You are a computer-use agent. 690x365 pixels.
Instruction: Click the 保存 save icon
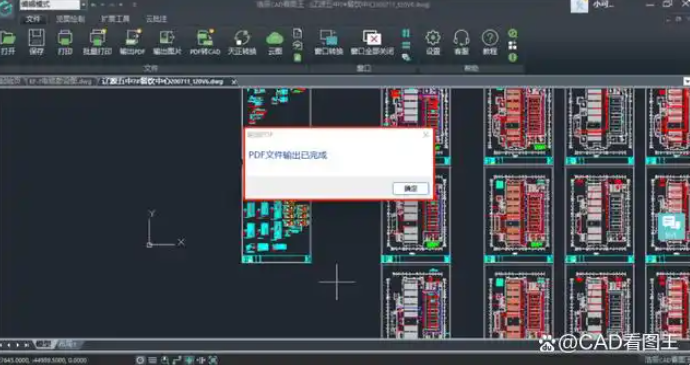[x=36, y=42]
